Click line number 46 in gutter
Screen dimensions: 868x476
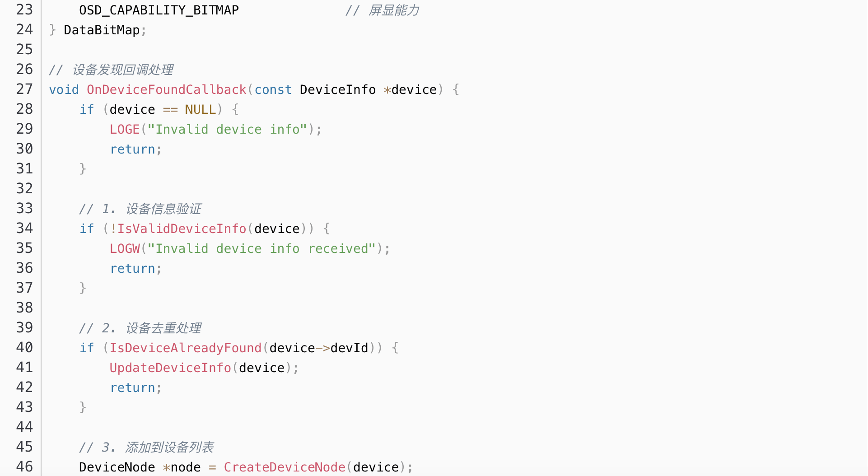(x=24, y=467)
